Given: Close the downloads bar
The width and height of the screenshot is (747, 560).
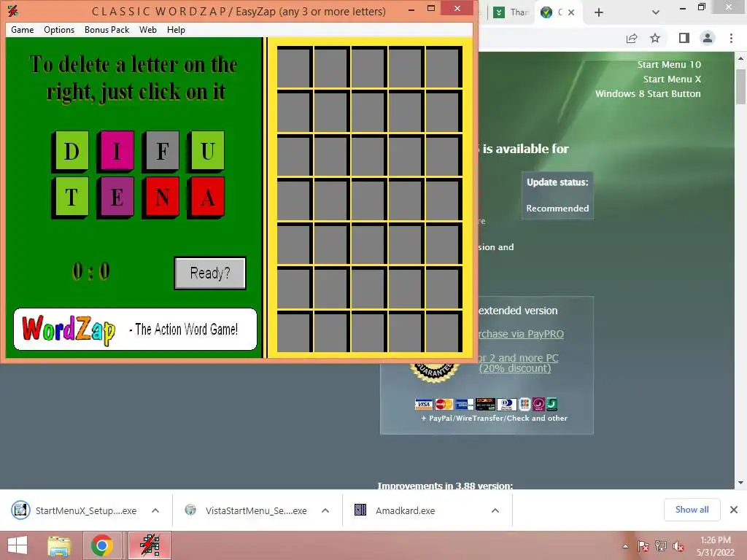Looking at the screenshot, I should [734, 510].
